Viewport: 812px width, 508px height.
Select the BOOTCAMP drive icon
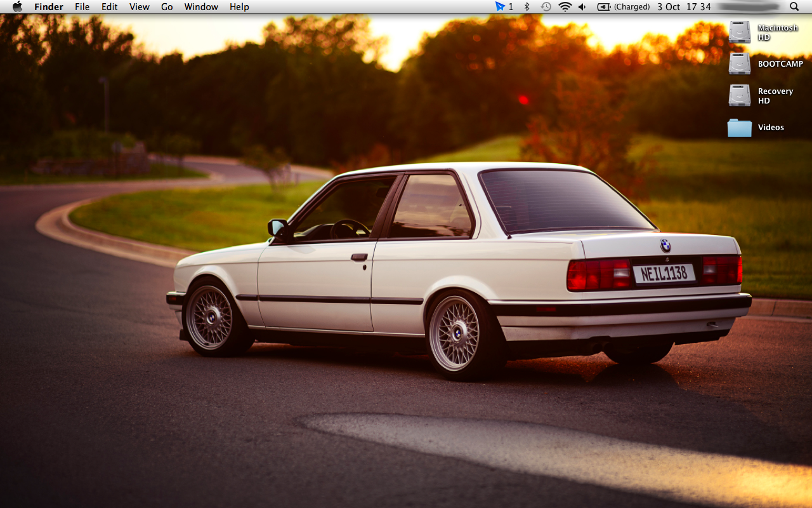coord(740,63)
